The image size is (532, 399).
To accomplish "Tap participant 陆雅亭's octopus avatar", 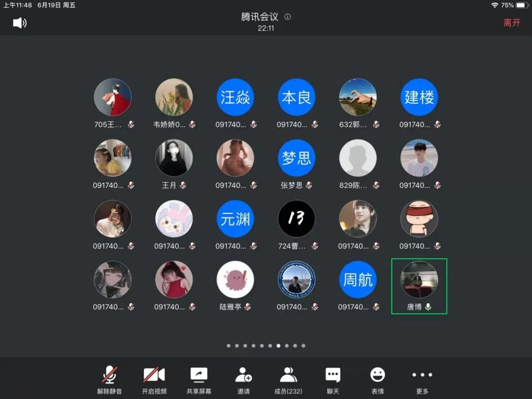I will pyautogui.click(x=235, y=279).
